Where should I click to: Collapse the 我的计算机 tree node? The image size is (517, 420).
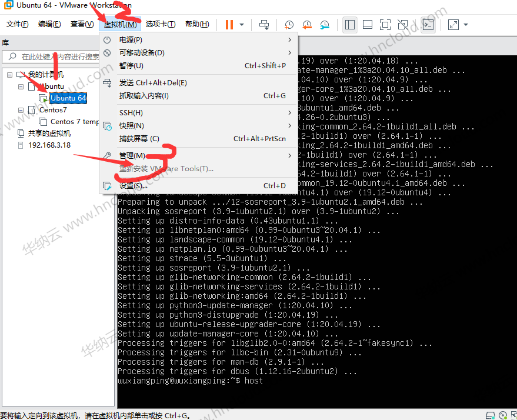tap(10, 75)
